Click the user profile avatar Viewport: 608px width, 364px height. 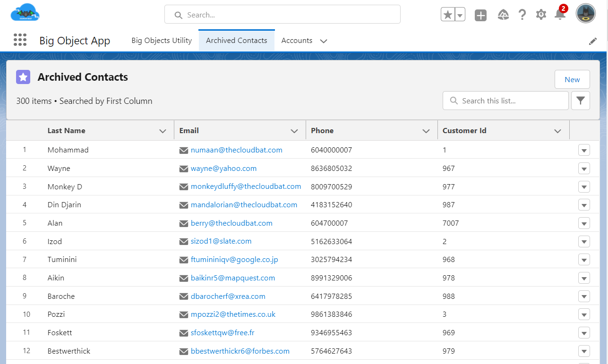coord(585,14)
